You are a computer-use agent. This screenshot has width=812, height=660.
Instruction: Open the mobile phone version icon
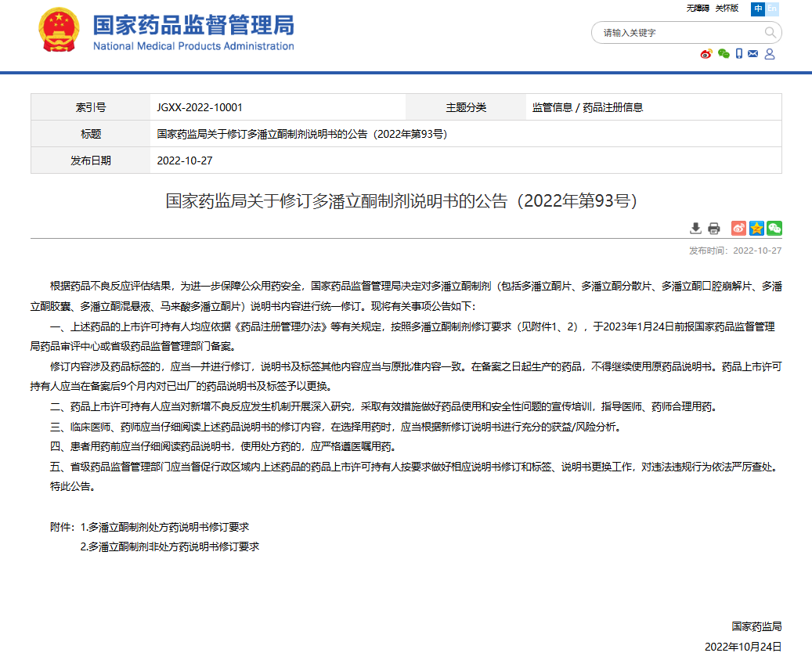pyautogui.click(x=738, y=54)
